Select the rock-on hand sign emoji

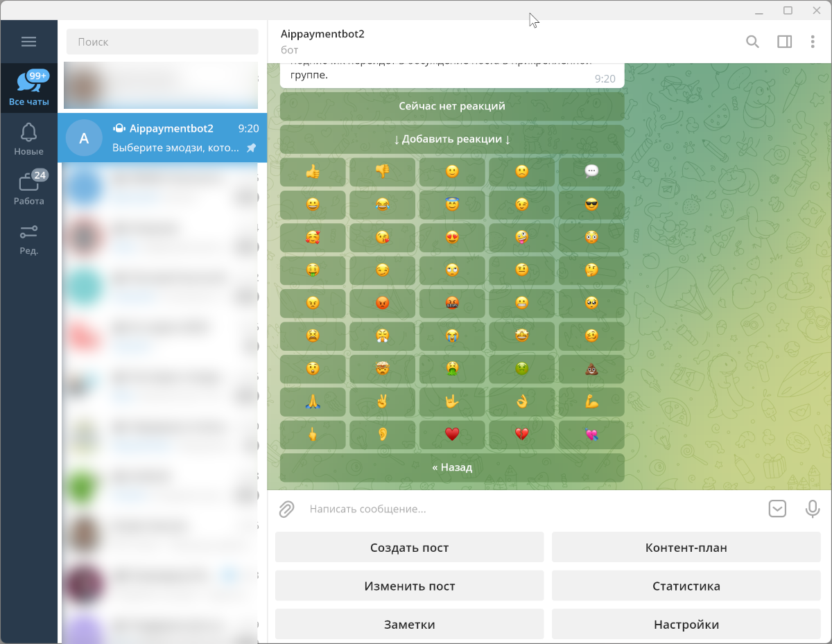click(452, 402)
